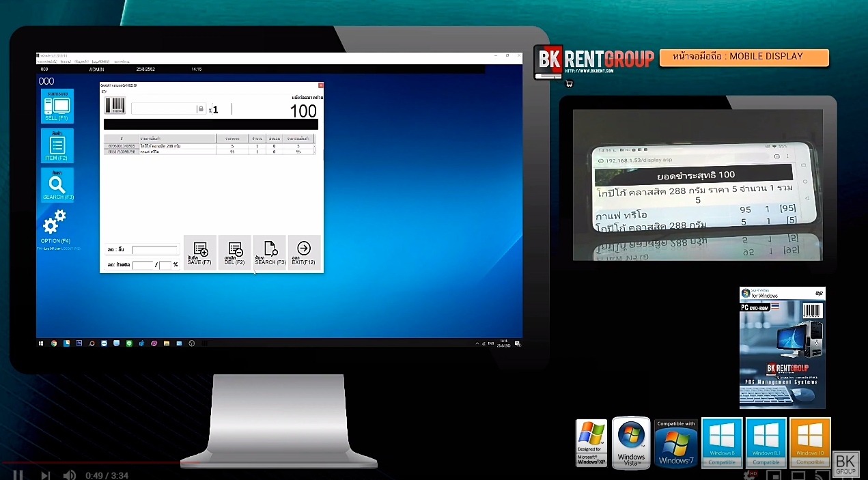Click the taskbar clock showing 14:16
The width and height of the screenshot is (868, 480).
tap(504, 342)
